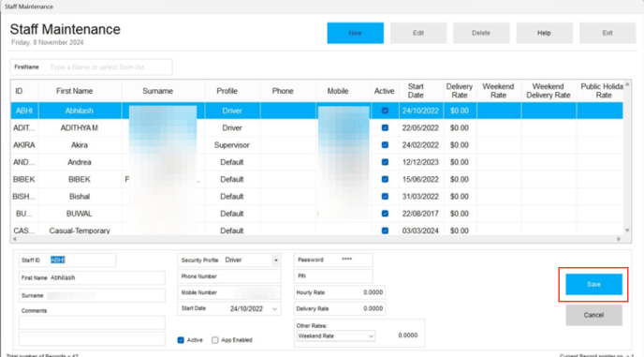This screenshot has width=644, height=357.
Task: Click the 12/12/2023 start date cell
Action: coord(420,162)
